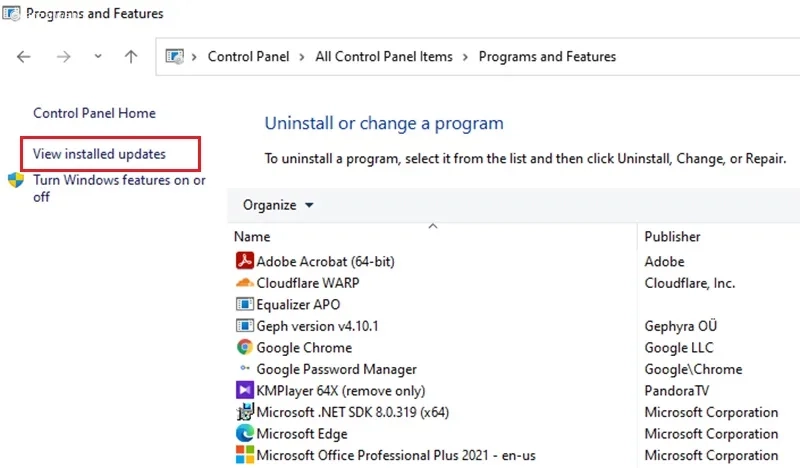Image resolution: width=800 pixels, height=468 pixels.
Task: Open the Organize dropdown menu
Action: click(278, 205)
